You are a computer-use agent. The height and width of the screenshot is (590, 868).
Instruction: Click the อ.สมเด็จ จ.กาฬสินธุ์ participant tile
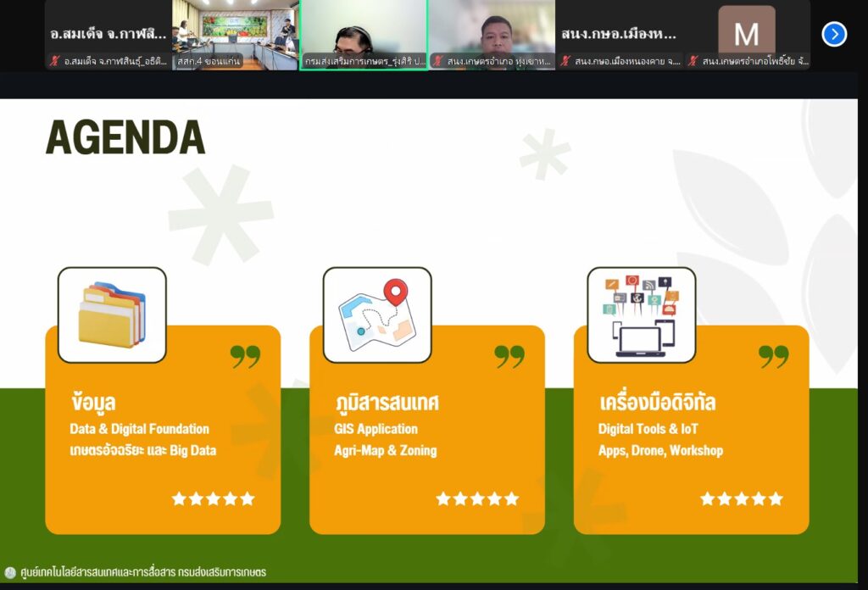108,34
